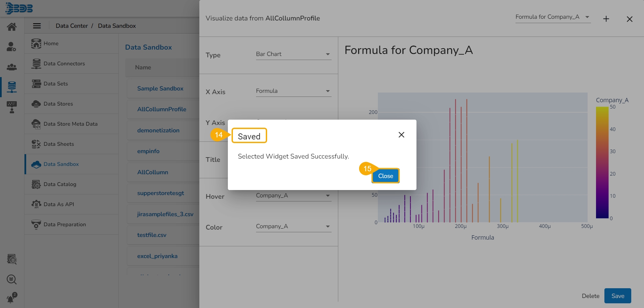
Task: Click the user settings icon in left rail
Action: tap(12, 47)
